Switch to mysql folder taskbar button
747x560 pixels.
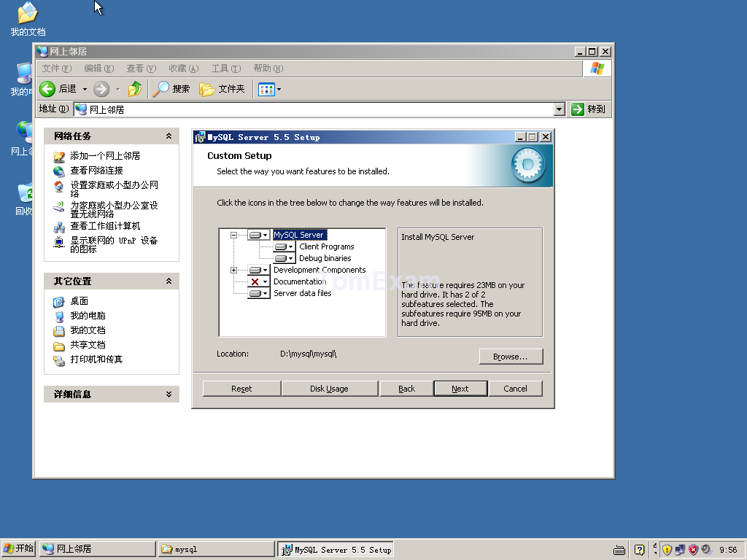[216, 549]
